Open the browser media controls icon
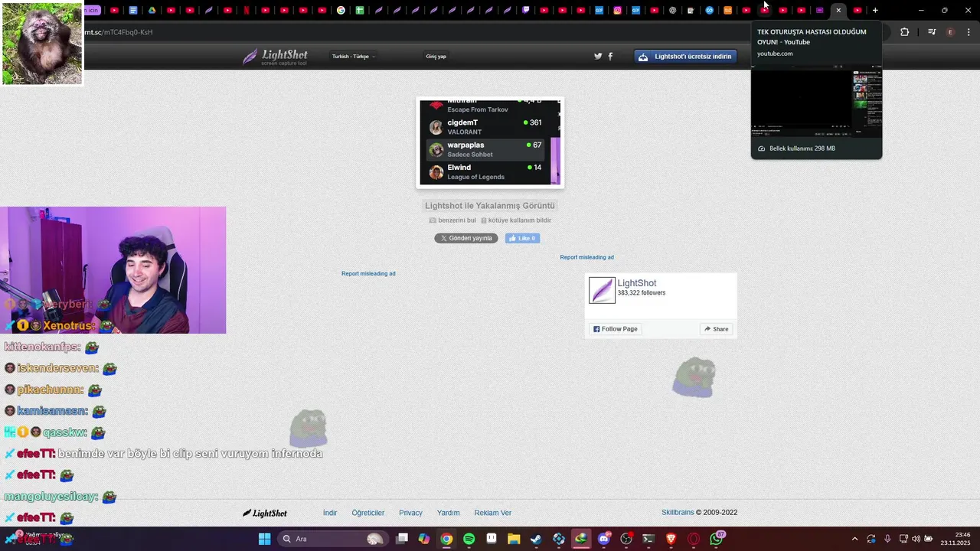This screenshot has height=551, width=980. point(932,32)
